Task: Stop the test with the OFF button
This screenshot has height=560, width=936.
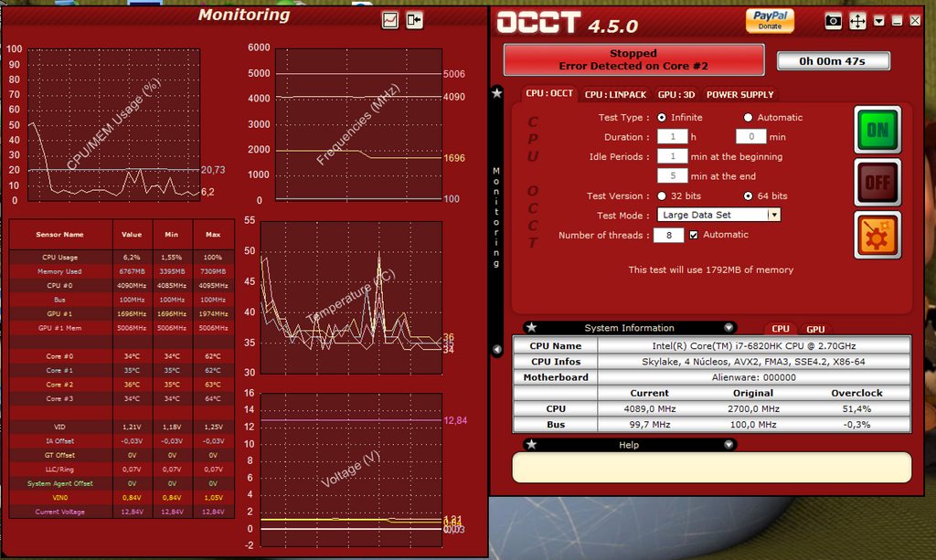Action: 877,183
